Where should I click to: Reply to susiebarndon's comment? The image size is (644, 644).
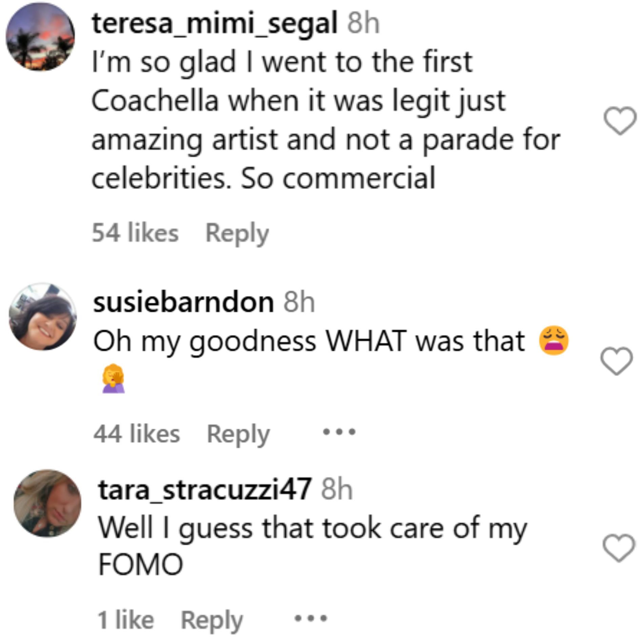pos(238,434)
